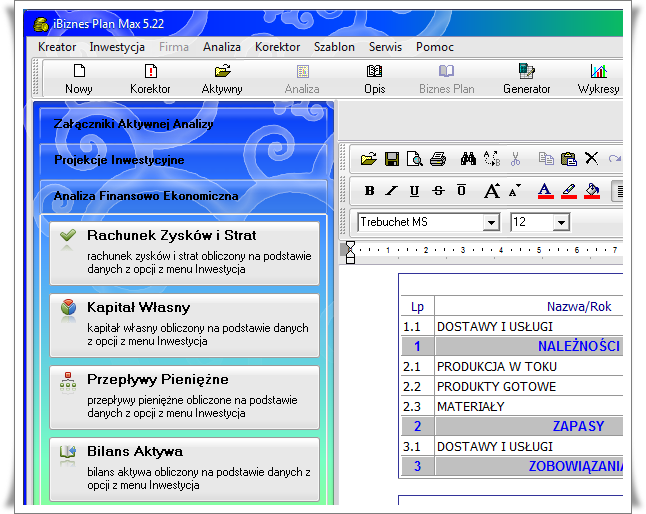
Task: Open the Inwestycja menu
Action: tap(117, 47)
